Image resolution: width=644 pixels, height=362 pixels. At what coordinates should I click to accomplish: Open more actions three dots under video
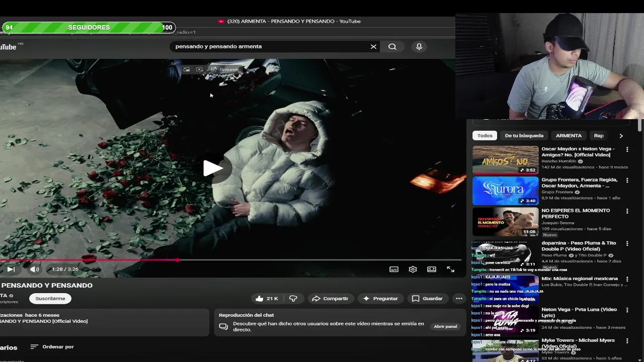(459, 299)
